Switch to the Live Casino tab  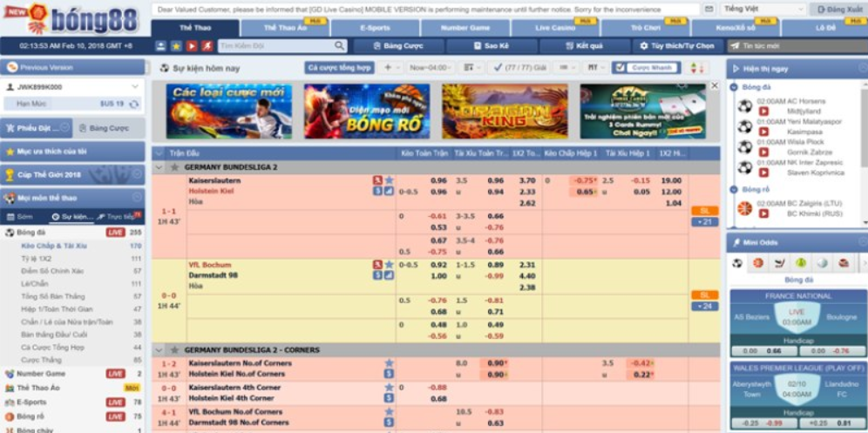[554, 28]
